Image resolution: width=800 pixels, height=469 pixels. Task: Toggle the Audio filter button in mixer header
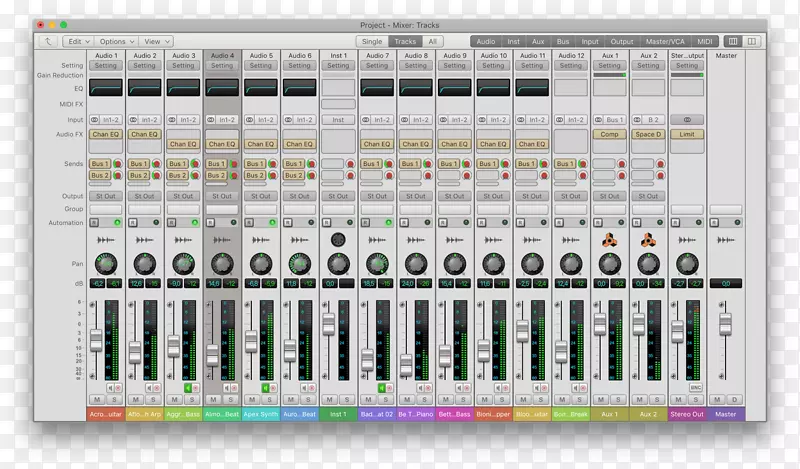tap(485, 41)
